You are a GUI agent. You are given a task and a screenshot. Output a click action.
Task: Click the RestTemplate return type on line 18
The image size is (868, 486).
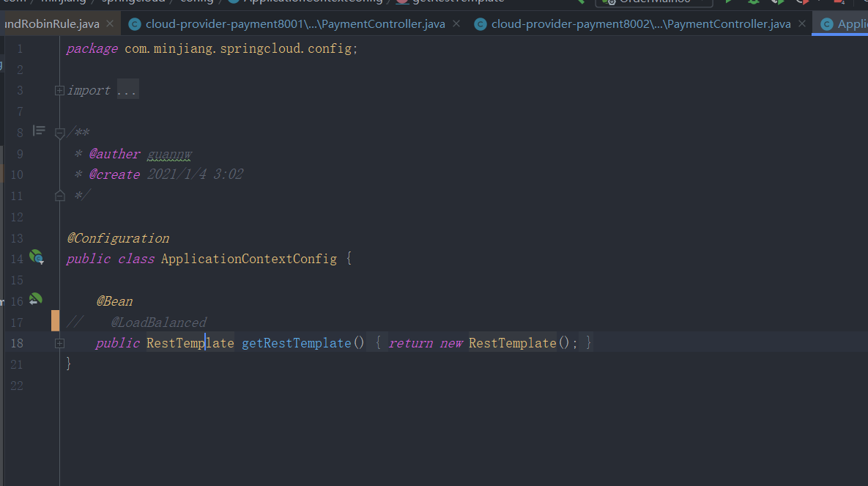tap(190, 343)
